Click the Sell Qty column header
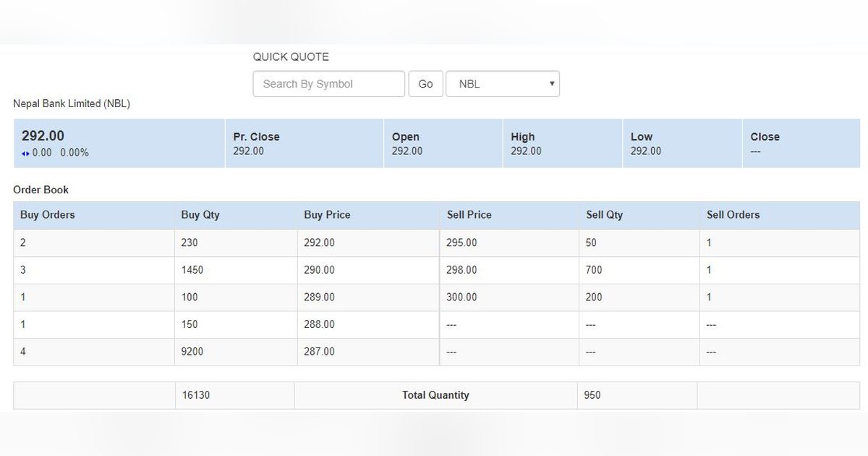The image size is (868, 456). pos(604,215)
